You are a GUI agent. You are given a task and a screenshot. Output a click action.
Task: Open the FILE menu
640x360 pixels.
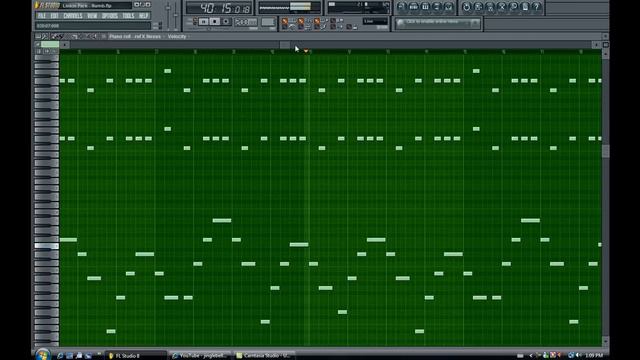coord(41,16)
